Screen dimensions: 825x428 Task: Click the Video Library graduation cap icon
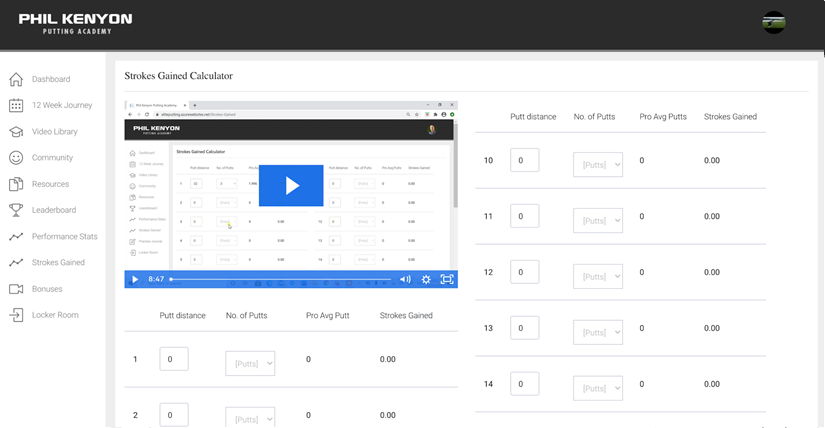16,132
